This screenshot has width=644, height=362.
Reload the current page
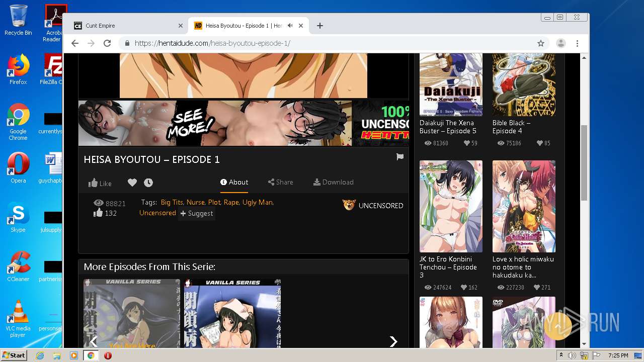pyautogui.click(x=107, y=43)
